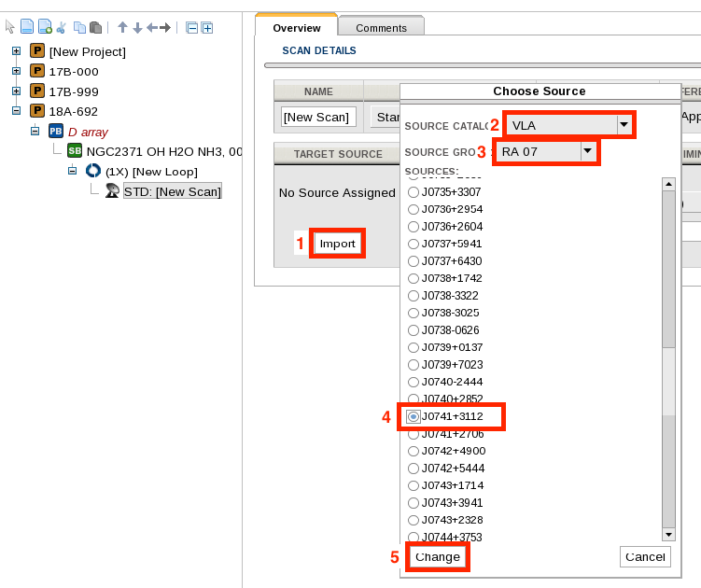Click the move down arrow icon
701x588 pixels.
137,28
